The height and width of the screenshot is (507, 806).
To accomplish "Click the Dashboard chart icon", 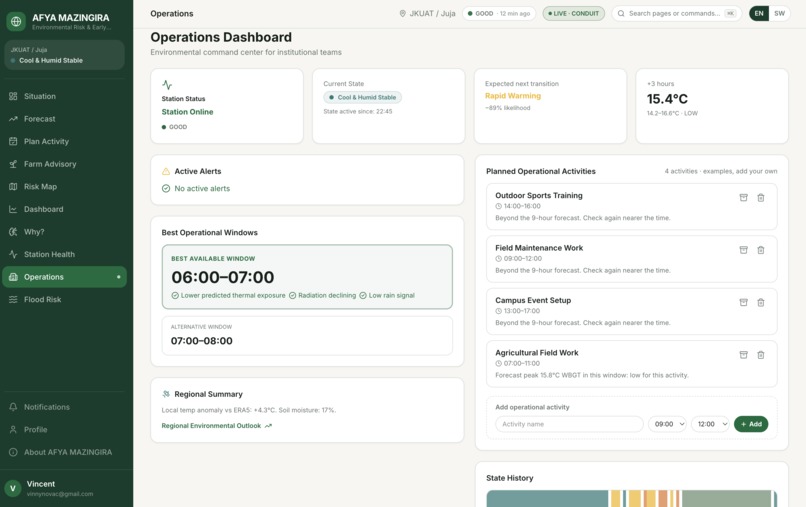I will point(13,209).
